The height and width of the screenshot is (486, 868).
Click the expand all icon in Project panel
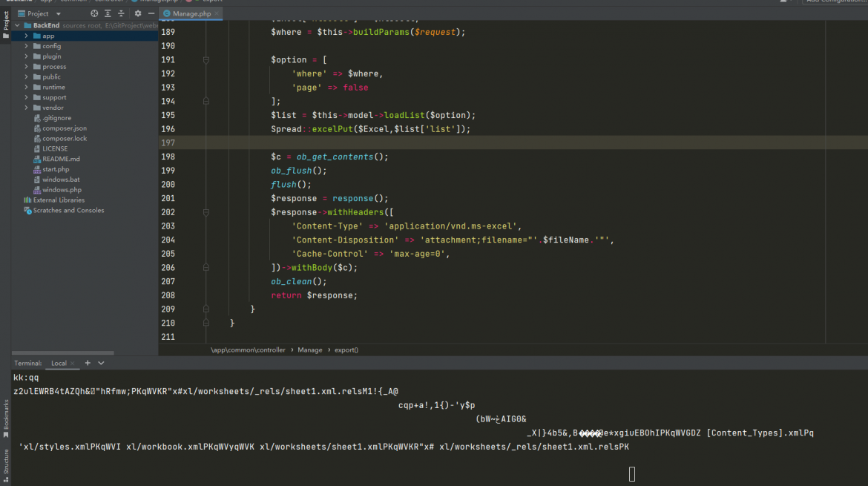(x=108, y=13)
